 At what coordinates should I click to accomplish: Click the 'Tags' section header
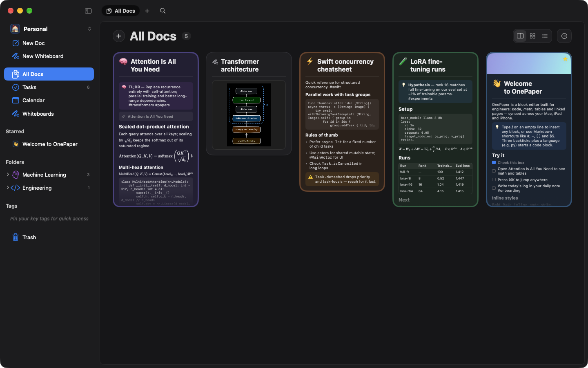(11, 206)
